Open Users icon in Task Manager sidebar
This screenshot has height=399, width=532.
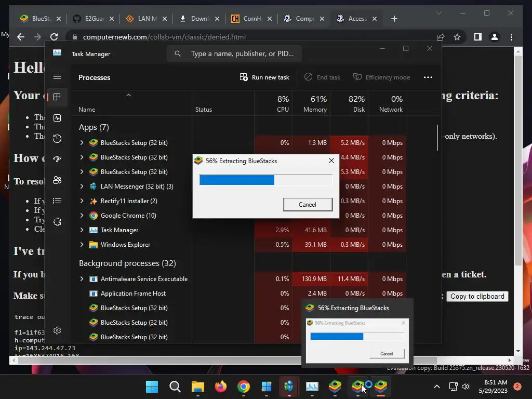(57, 180)
